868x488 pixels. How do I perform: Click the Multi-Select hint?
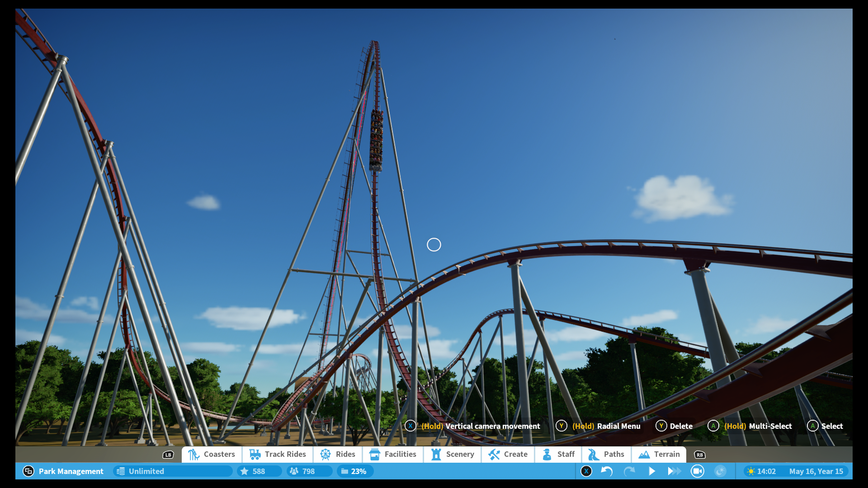pos(750,426)
